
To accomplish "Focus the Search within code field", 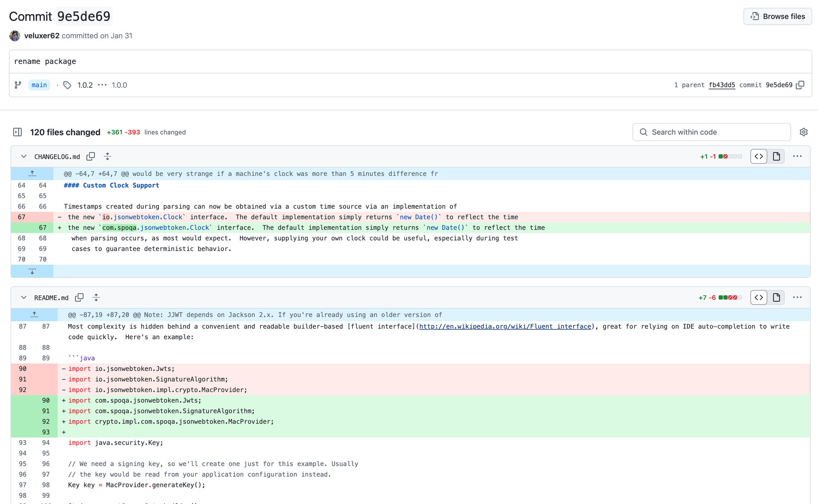I will (x=711, y=132).
